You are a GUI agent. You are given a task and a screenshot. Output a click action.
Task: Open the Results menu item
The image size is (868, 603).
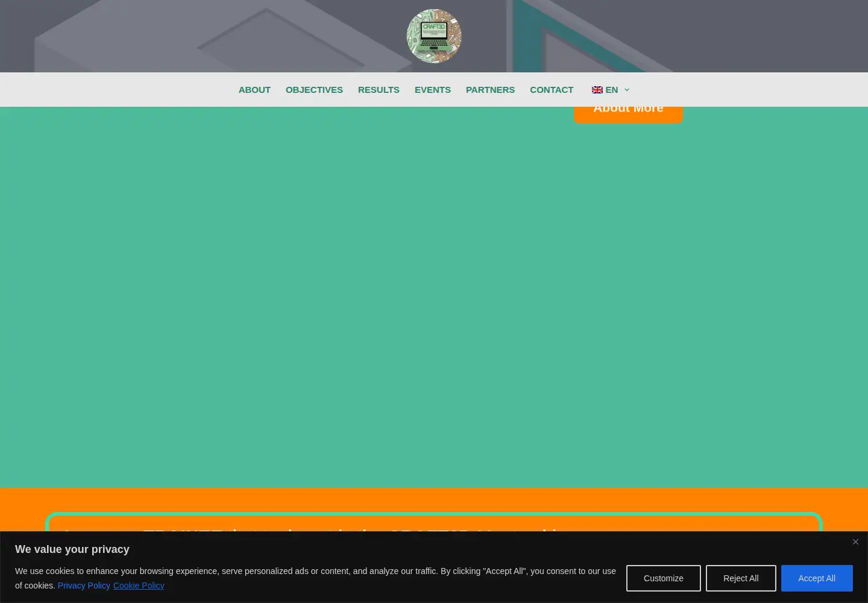pyautogui.click(x=379, y=90)
